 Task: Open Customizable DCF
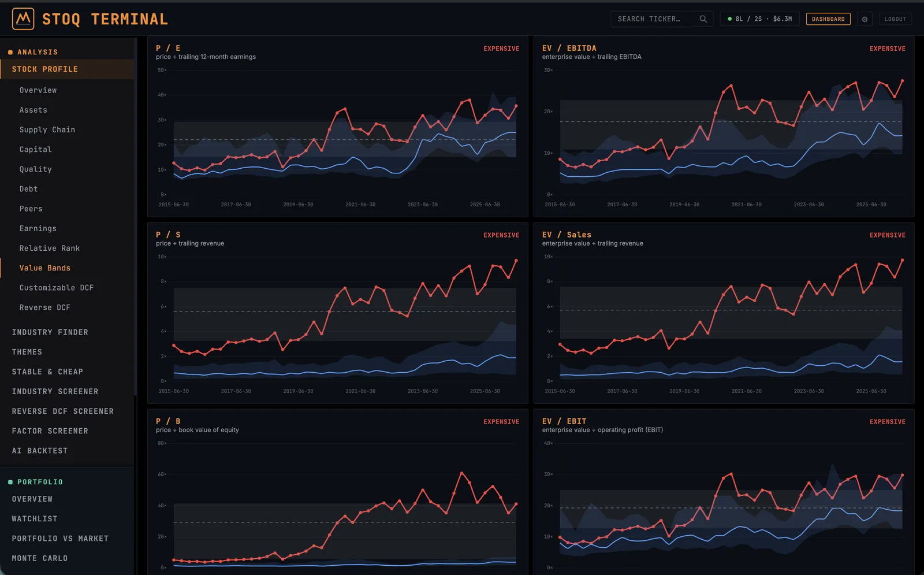click(x=57, y=288)
